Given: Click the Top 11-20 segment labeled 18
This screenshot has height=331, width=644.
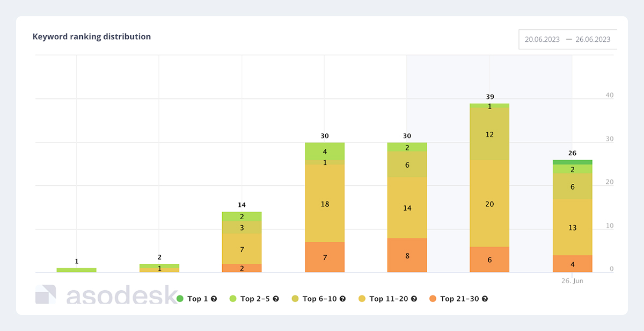Looking at the screenshot, I should click(325, 204).
